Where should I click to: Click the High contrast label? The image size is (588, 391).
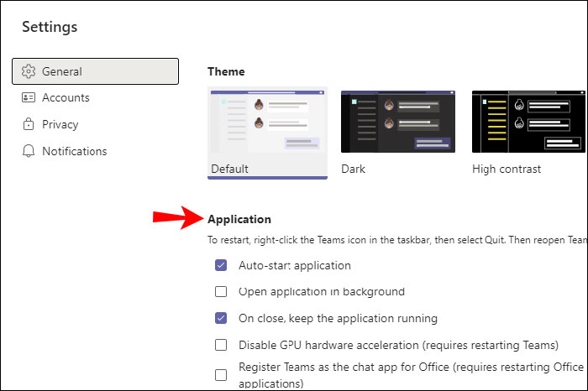point(507,169)
